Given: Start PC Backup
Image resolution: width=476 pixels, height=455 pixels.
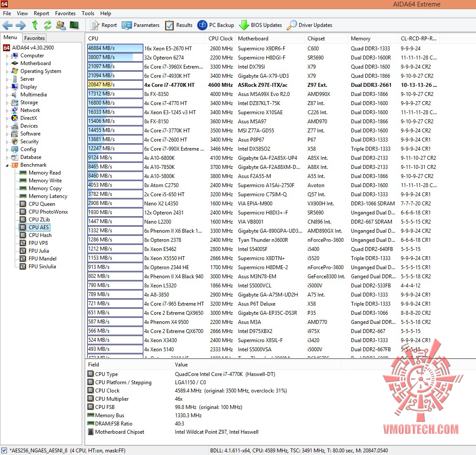Looking at the screenshot, I should coord(216,25).
